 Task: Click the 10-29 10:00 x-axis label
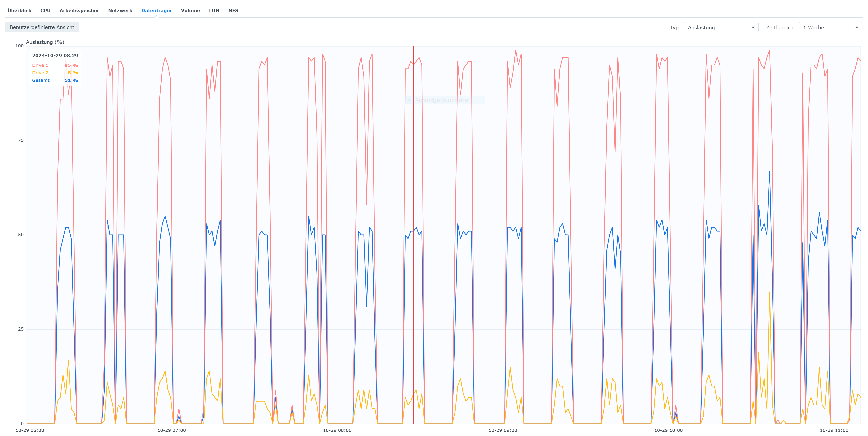coord(668,430)
